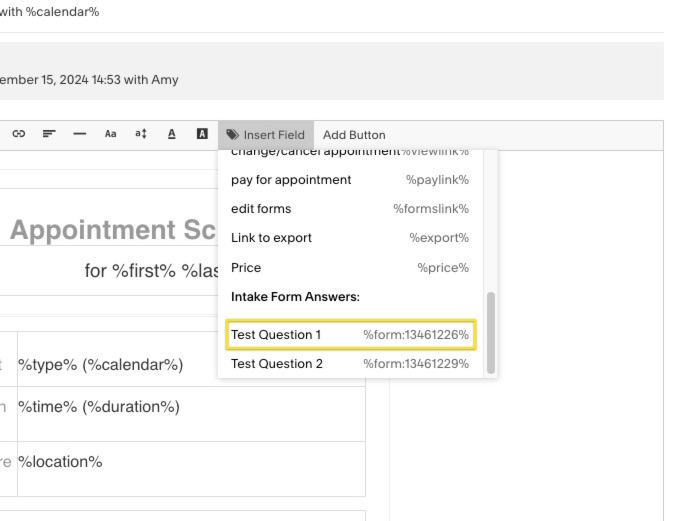Open the font size tool

pyautogui.click(x=141, y=134)
